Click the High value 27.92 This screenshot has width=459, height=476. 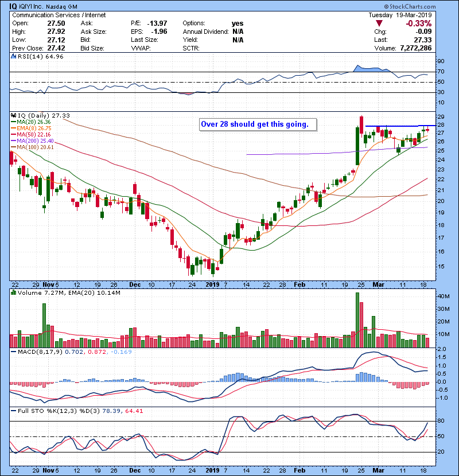coord(56,32)
